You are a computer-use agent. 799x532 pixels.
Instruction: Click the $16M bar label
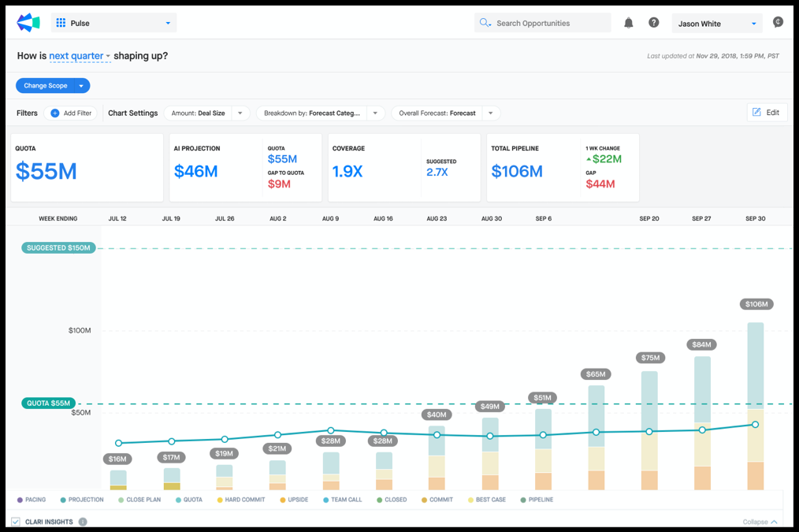click(117, 459)
